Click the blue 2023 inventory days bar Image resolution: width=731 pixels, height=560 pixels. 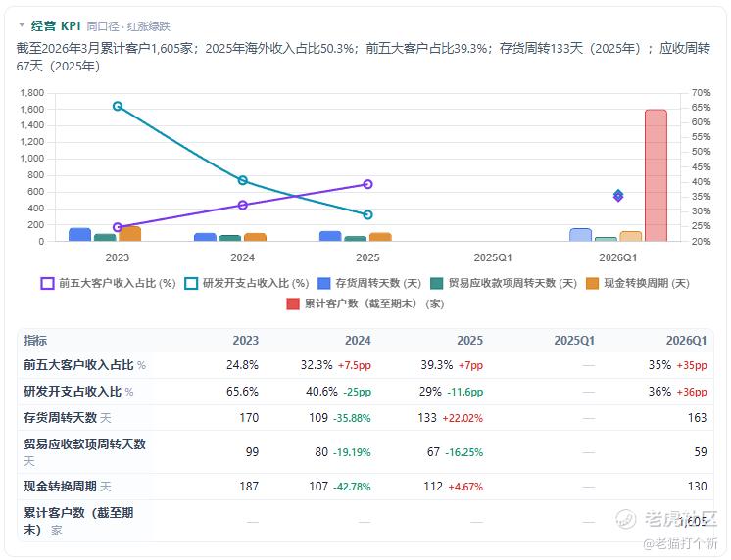(79, 234)
